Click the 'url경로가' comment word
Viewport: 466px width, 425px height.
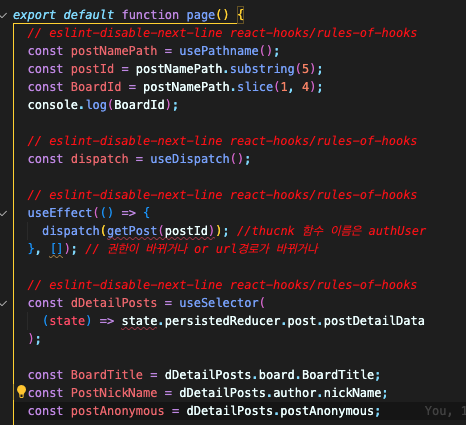tap(242, 249)
